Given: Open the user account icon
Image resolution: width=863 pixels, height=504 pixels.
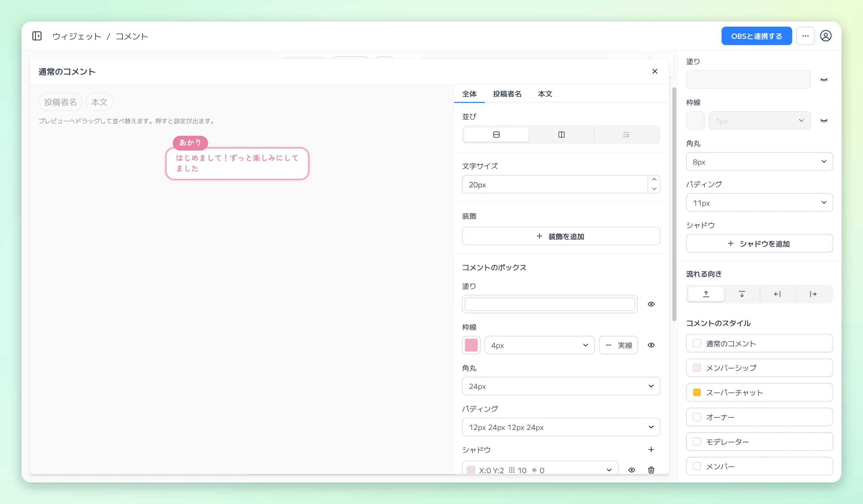Looking at the screenshot, I should point(826,36).
